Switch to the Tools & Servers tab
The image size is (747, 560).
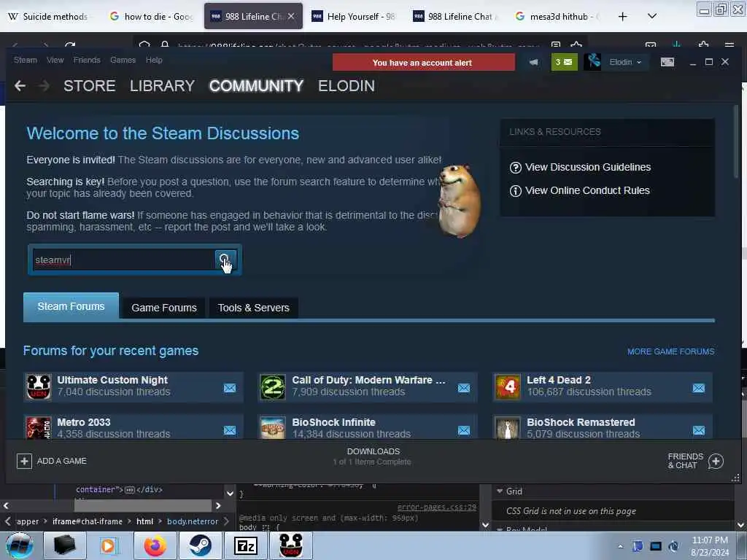(x=253, y=308)
